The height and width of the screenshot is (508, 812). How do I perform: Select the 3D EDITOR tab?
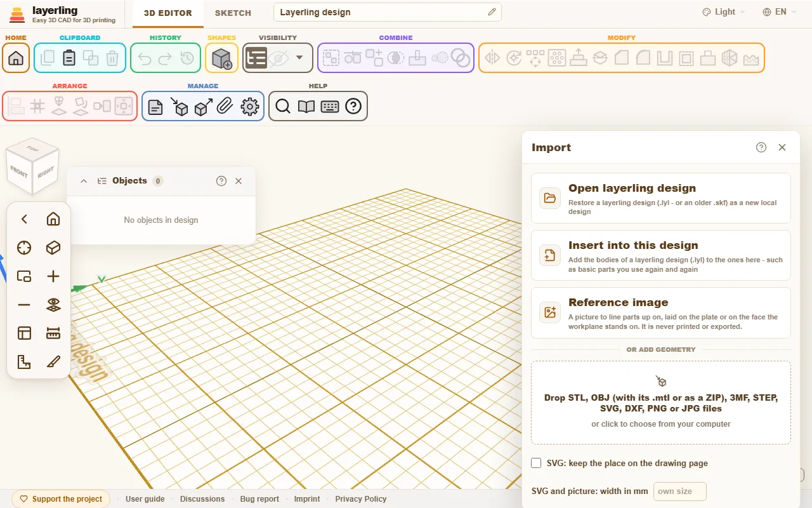pos(168,13)
